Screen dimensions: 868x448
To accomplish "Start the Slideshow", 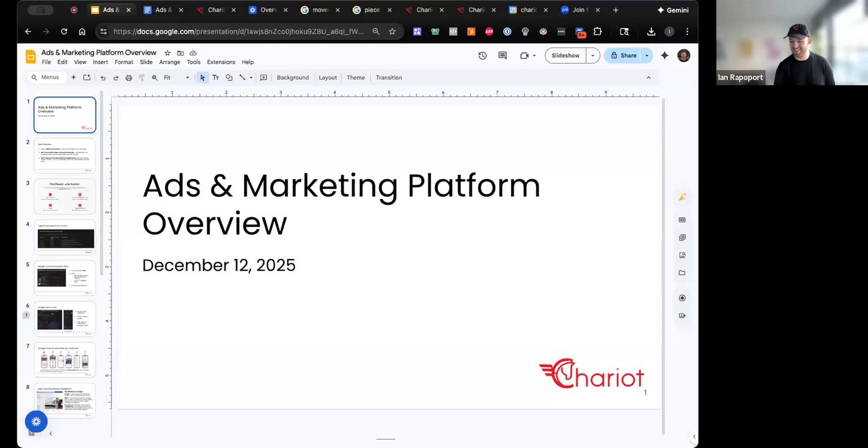I will coord(565,55).
